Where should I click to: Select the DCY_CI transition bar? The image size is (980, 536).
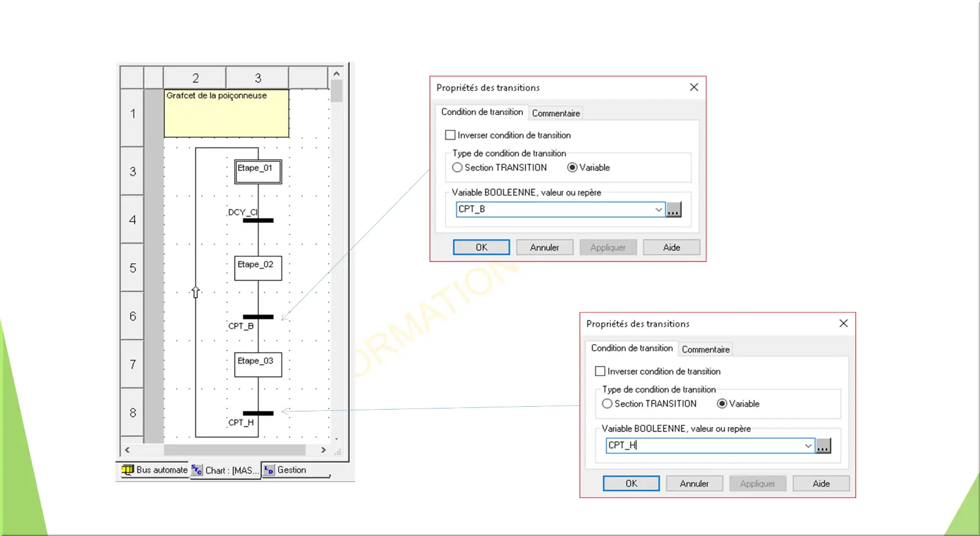pyautogui.click(x=258, y=220)
